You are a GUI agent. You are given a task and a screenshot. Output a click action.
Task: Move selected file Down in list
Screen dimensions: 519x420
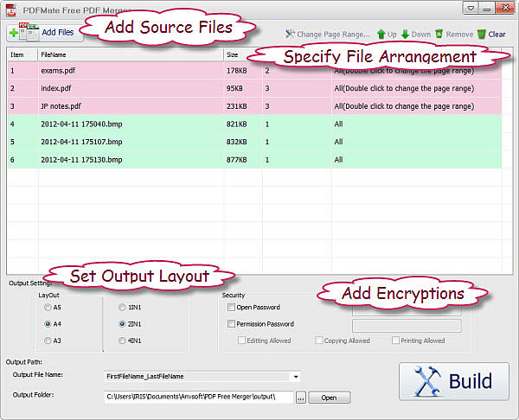pos(415,35)
